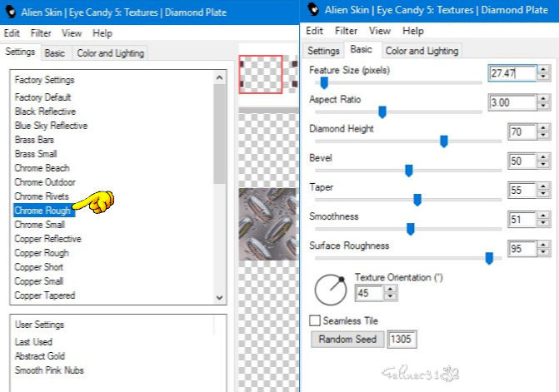
Task: Pick Copper Short preset
Action: pos(39,267)
